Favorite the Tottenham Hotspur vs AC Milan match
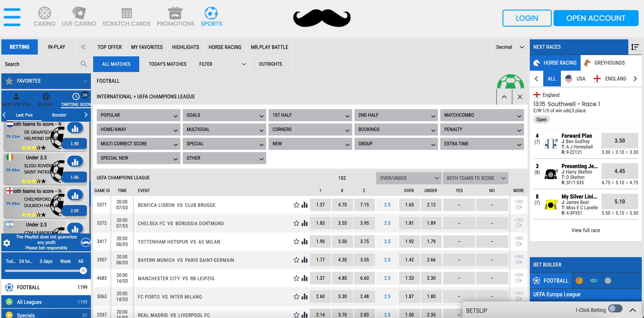Image resolution: width=644 pixels, height=318 pixels. coord(296,241)
